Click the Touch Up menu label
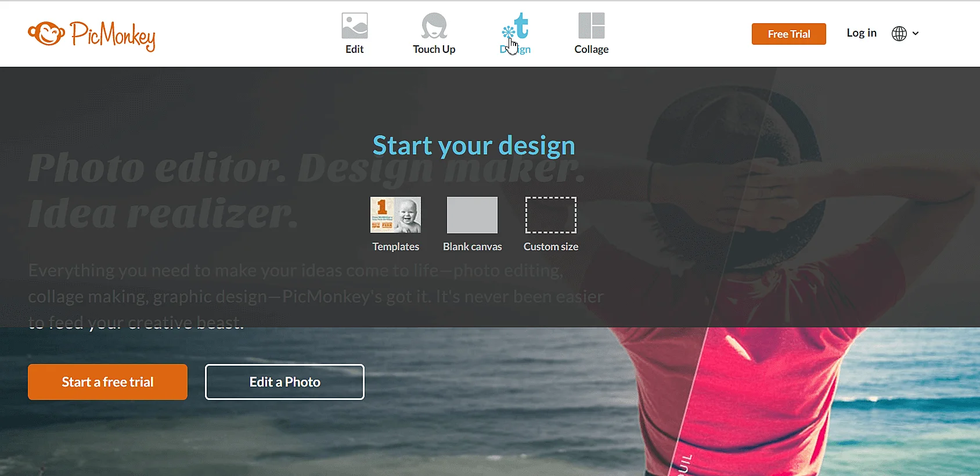The image size is (980, 476). 434,49
